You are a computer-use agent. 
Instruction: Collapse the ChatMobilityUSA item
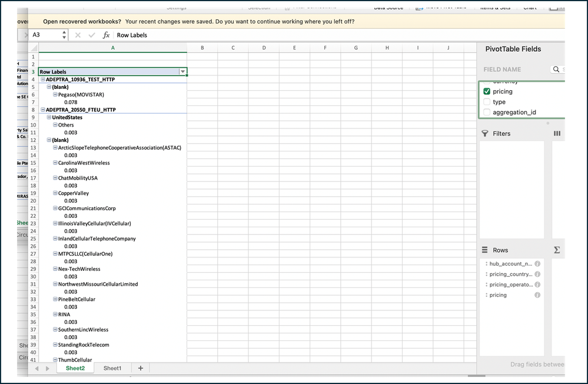(55, 178)
